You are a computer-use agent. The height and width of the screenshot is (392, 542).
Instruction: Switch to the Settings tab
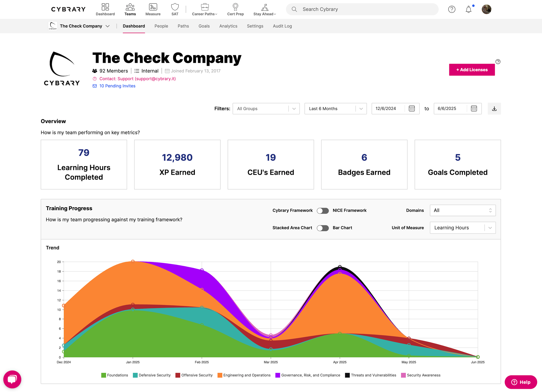[x=255, y=26]
